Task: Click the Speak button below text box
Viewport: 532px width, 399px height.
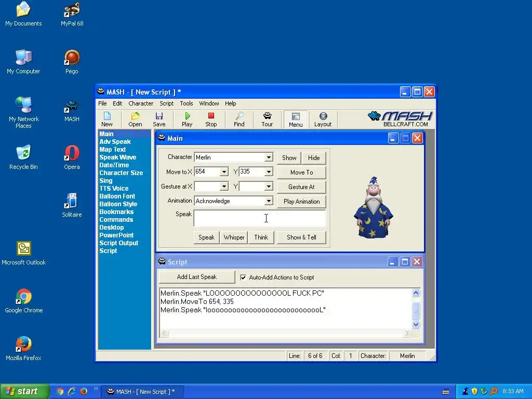Action: [206, 237]
